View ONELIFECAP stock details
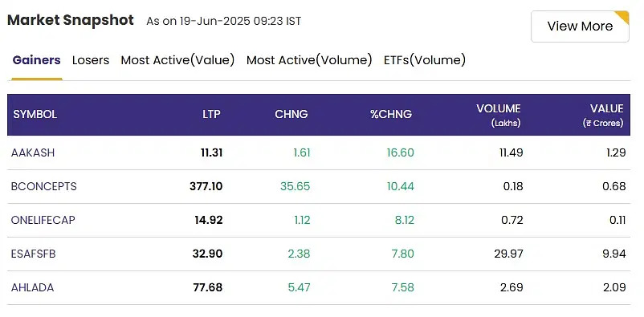This screenshot has height=317, width=644. click(x=43, y=220)
